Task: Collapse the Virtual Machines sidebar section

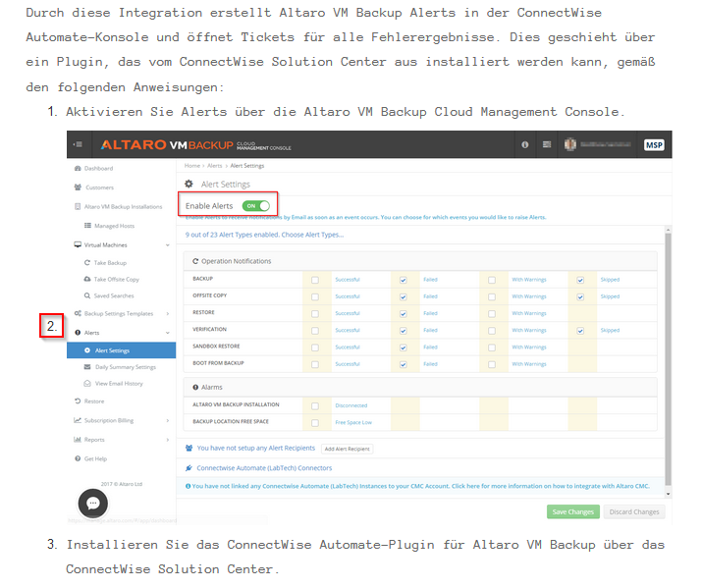Action: [x=168, y=245]
